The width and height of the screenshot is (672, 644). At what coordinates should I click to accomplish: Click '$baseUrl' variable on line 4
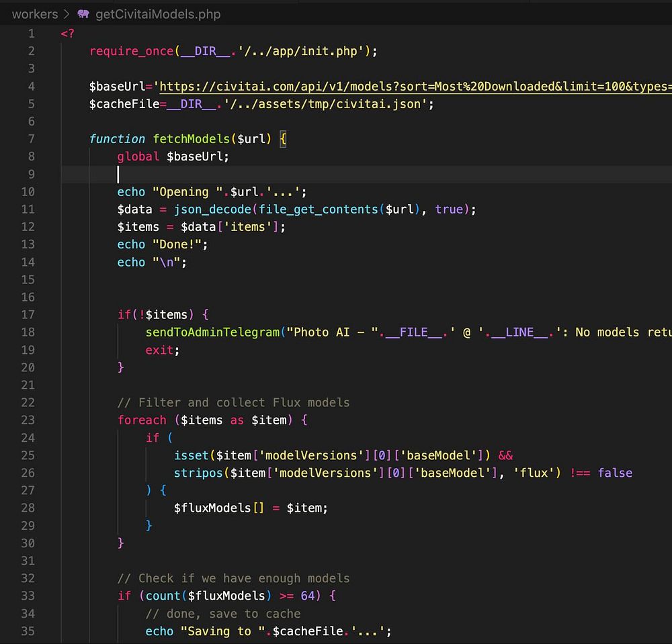tap(117, 87)
